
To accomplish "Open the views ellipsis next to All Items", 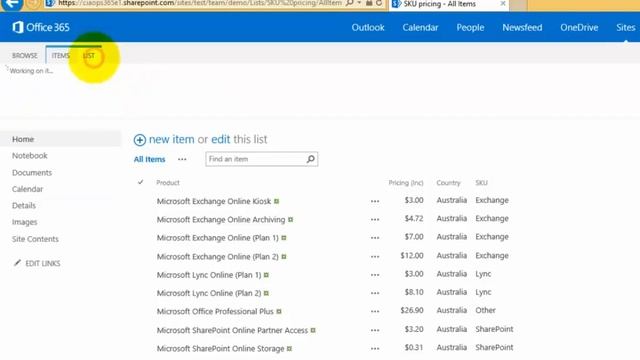I will pos(182,160).
